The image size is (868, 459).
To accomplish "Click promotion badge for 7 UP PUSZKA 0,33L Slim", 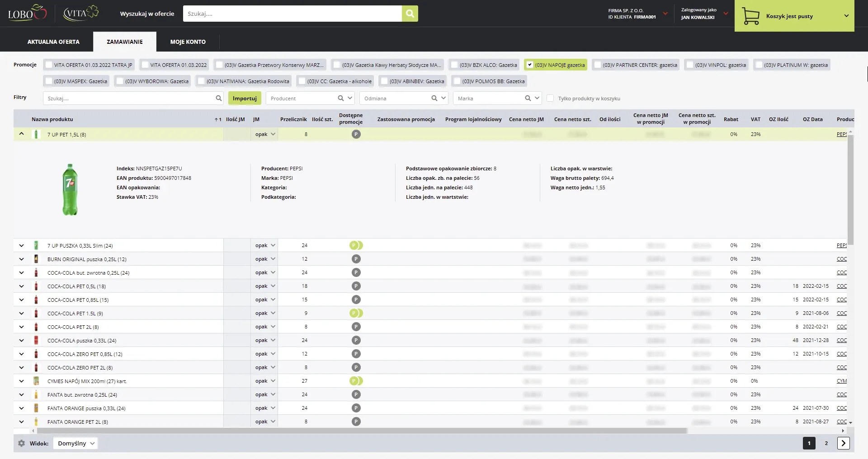I will click(356, 245).
